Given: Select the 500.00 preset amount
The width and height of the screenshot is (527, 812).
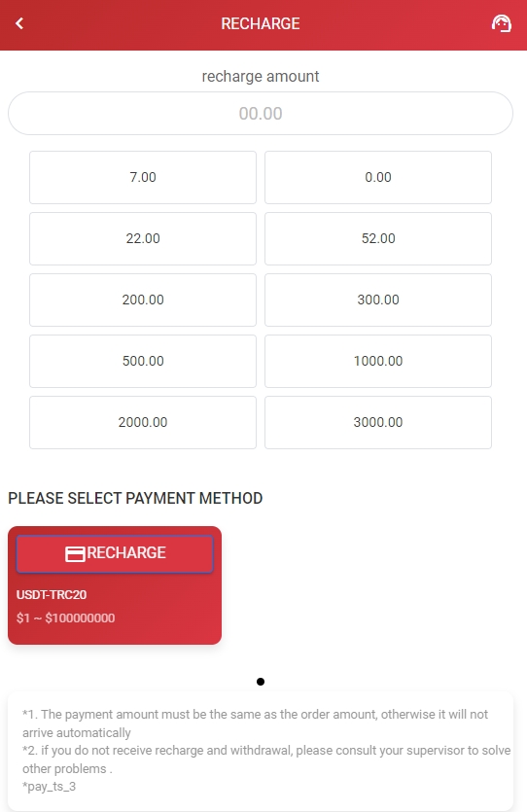Looking at the screenshot, I should 143,361.
